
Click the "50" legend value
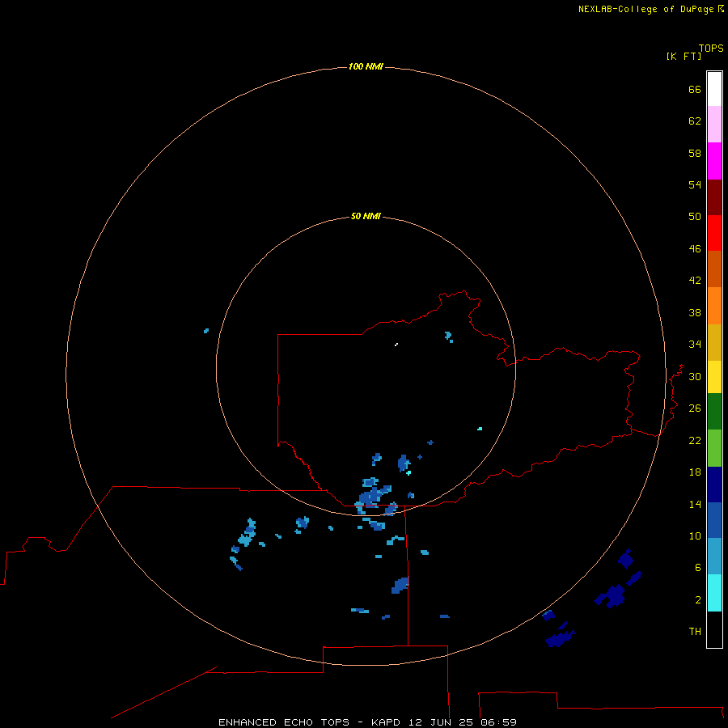pyautogui.click(x=695, y=217)
